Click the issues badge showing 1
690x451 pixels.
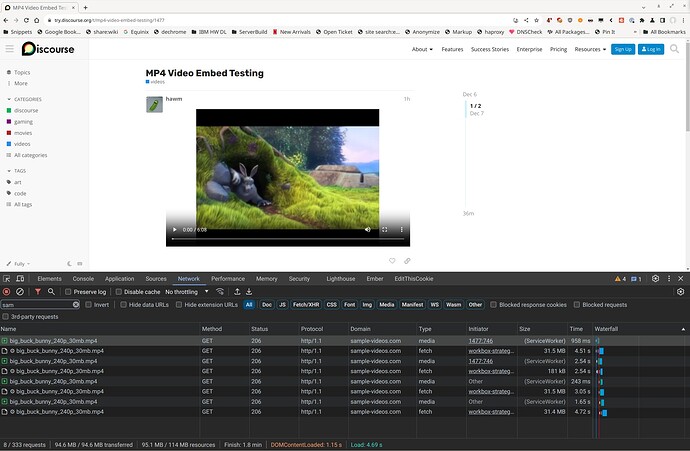pyautogui.click(x=636, y=279)
